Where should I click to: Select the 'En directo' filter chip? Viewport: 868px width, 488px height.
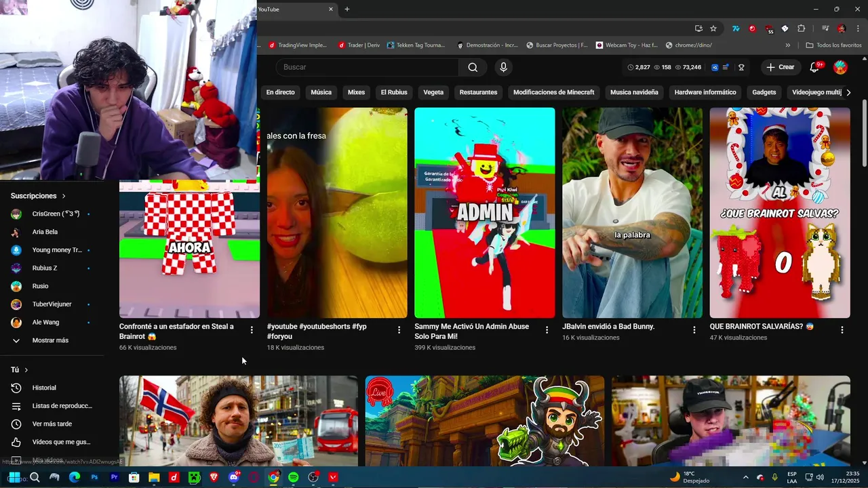(280, 92)
